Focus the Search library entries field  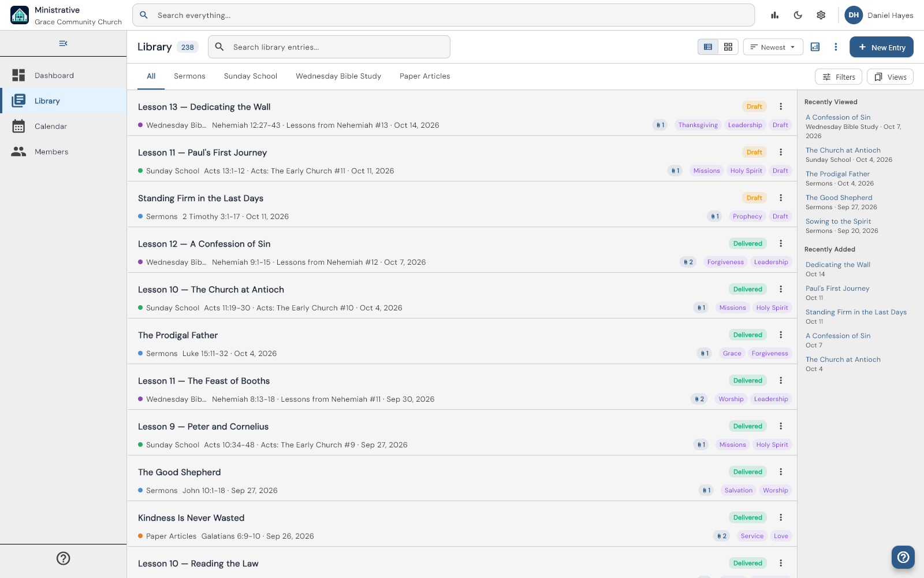[329, 47]
